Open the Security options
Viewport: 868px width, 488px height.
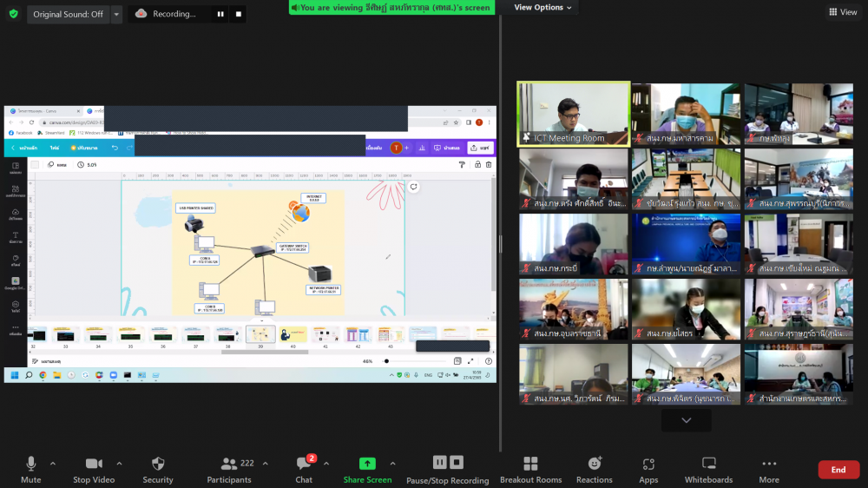pyautogui.click(x=157, y=465)
